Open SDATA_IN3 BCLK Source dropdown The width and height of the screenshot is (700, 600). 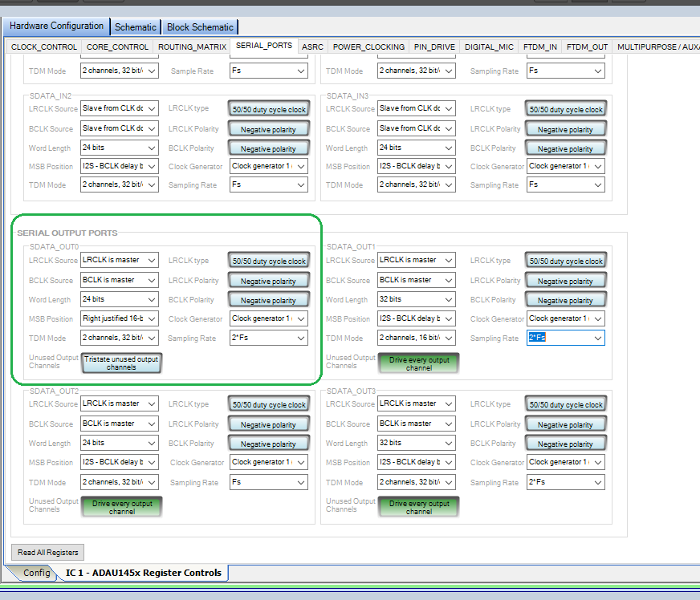pos(416,128)
